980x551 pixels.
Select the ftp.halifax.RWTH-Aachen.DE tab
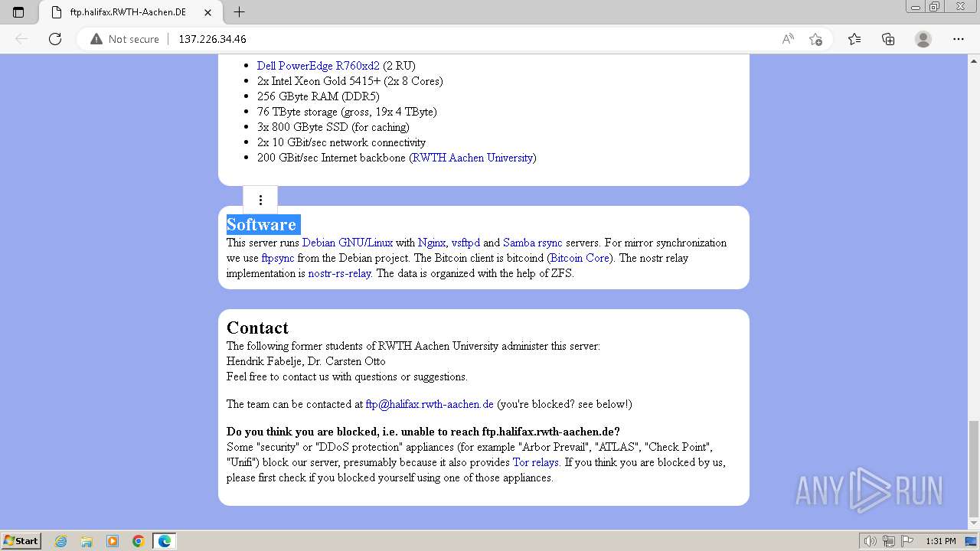pyautogui.click(x=130, y=12)
